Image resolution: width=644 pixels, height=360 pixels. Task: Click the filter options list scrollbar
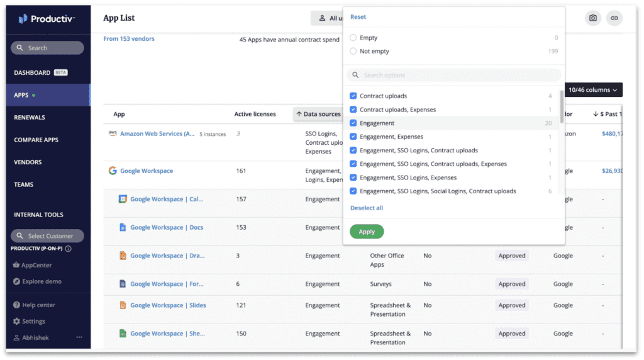click(x=562, y=107)
